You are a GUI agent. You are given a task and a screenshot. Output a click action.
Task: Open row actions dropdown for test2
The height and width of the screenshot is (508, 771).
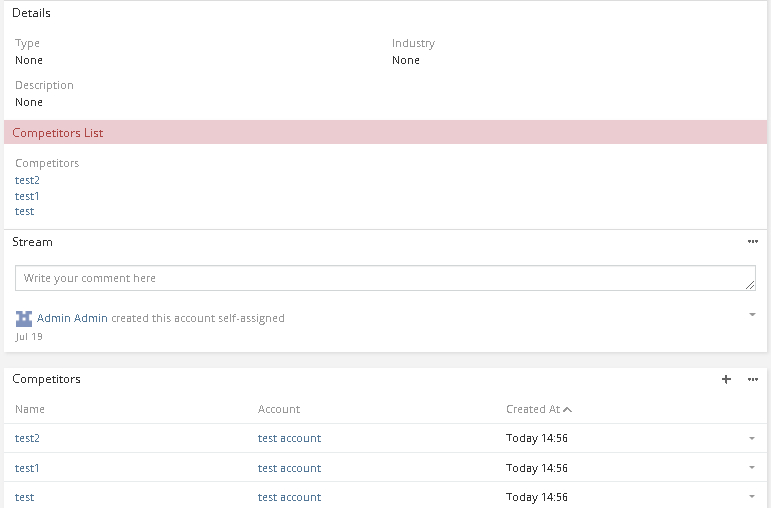pyautogui.click(x=752, y=438)
